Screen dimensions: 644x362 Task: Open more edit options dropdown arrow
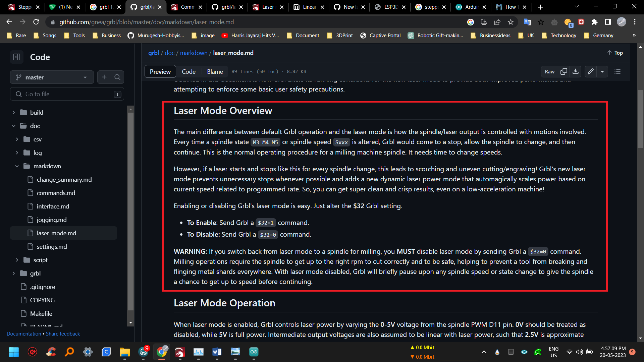pyautogui.click(x=602, y=71)
